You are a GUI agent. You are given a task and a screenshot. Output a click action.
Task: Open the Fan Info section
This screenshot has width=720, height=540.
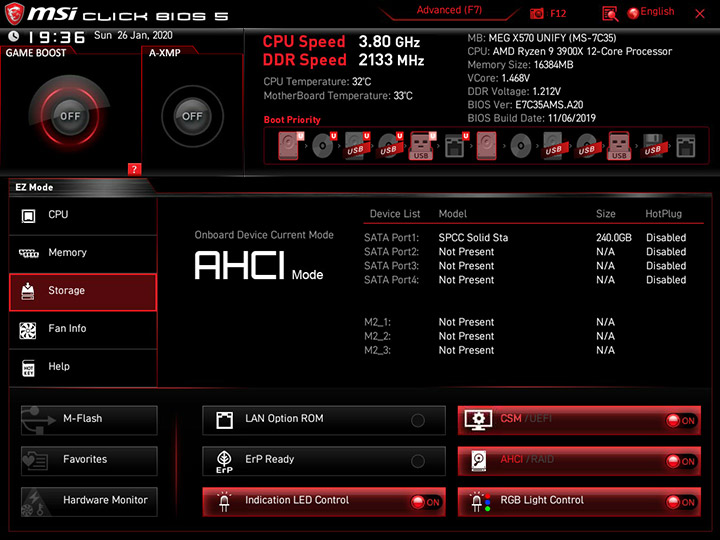pyautogui.click(x=83, y=329)
